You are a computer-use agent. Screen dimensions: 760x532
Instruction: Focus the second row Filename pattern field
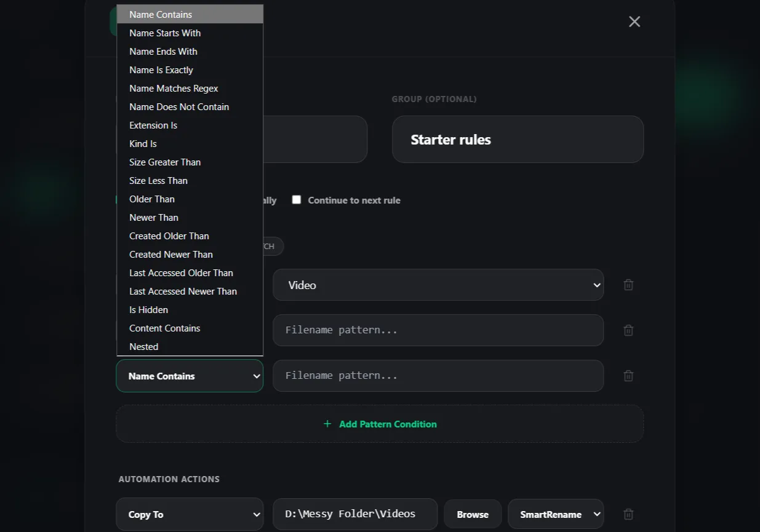pyautogui.click(x=438, y=330)
